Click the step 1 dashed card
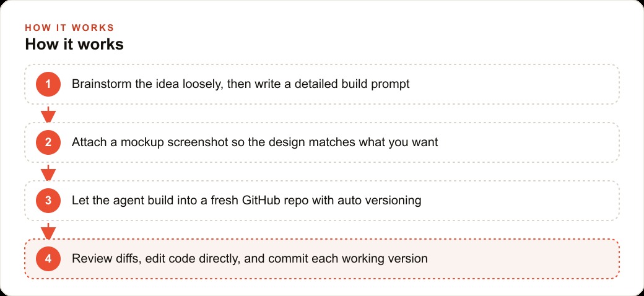Viewport: 644px width, 296px height. coord(322,84)
